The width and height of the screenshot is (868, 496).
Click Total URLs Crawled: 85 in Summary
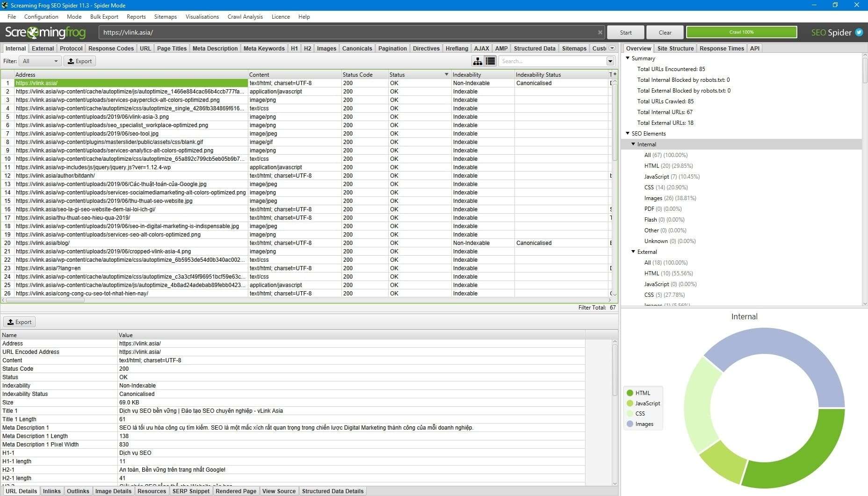tap(665, 101)
